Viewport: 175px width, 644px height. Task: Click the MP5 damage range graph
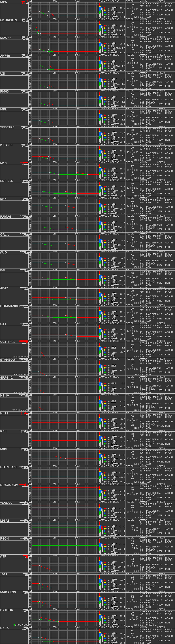65,10
